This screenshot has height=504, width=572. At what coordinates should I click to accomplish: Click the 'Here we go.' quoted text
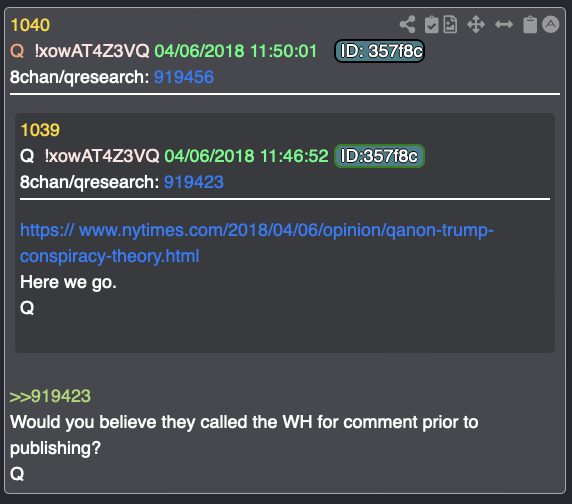pyautogui.click(x=68, y=282)
